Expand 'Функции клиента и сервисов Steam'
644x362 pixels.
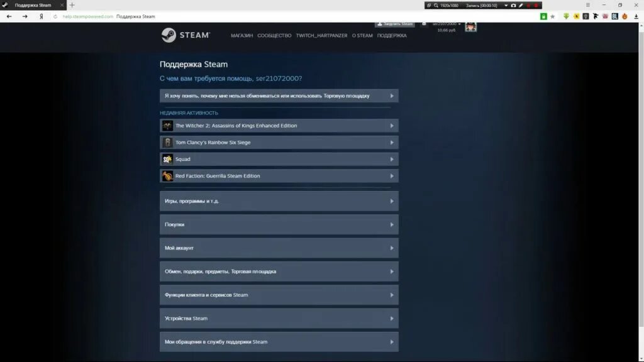pyautogui.click(x=279, y=295)
